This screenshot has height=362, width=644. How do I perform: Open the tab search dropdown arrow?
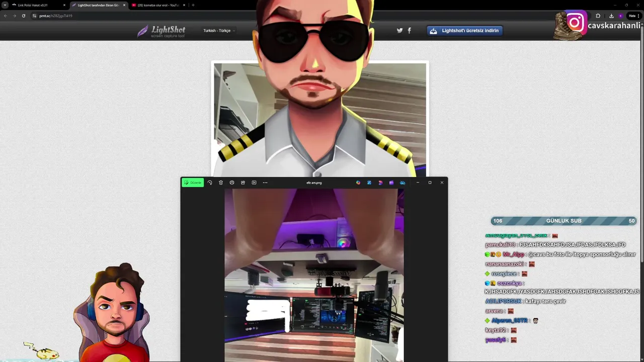5,5
